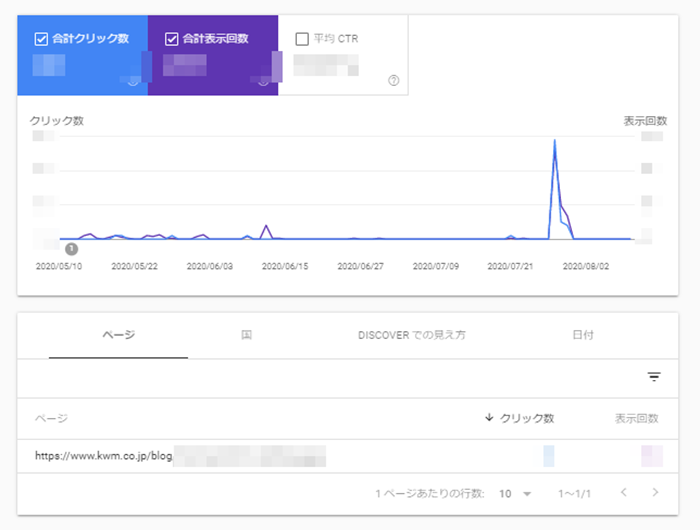
Task: Go to next page of results
Action: (x=655, y=492)
